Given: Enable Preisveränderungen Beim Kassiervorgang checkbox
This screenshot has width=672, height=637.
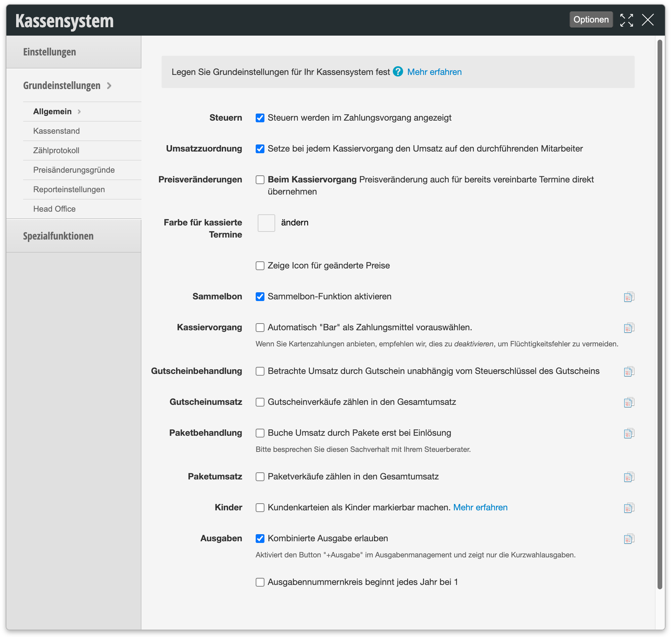Looking at the screenshot, I should [x=260, y=180].
